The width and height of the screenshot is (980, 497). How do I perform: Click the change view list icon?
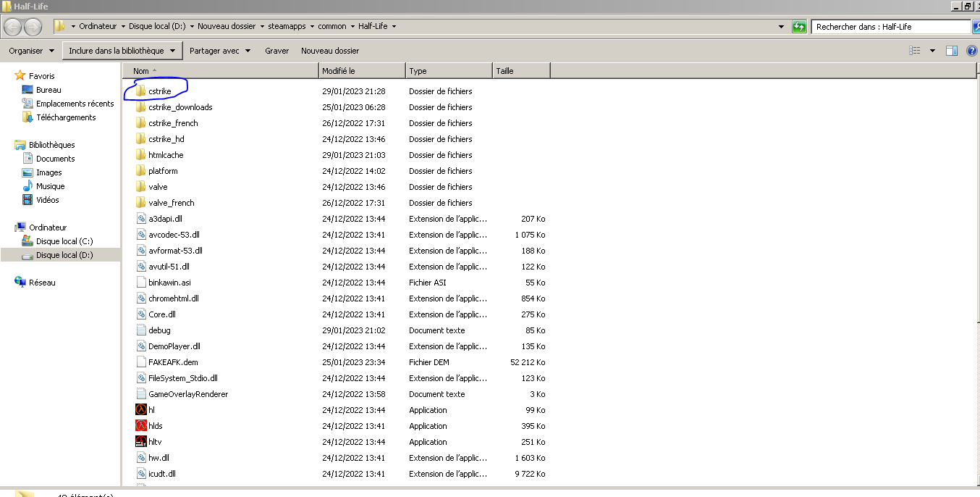click(915, 51)
